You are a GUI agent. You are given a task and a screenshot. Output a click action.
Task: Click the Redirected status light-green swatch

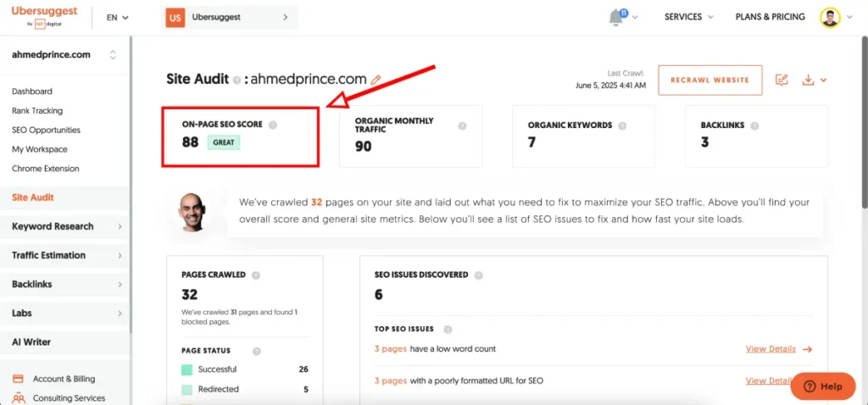click(x=186, y=390)
